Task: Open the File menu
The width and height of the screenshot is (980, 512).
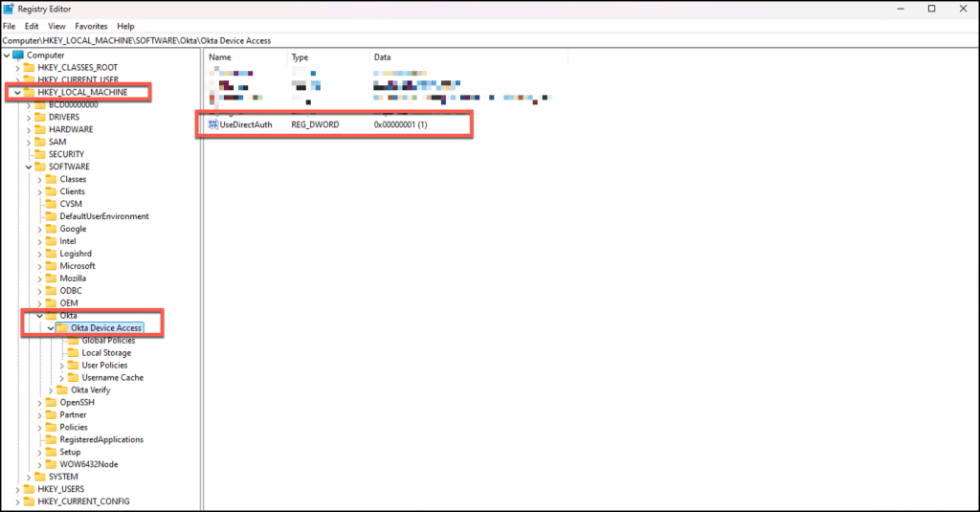Action: 9,26
